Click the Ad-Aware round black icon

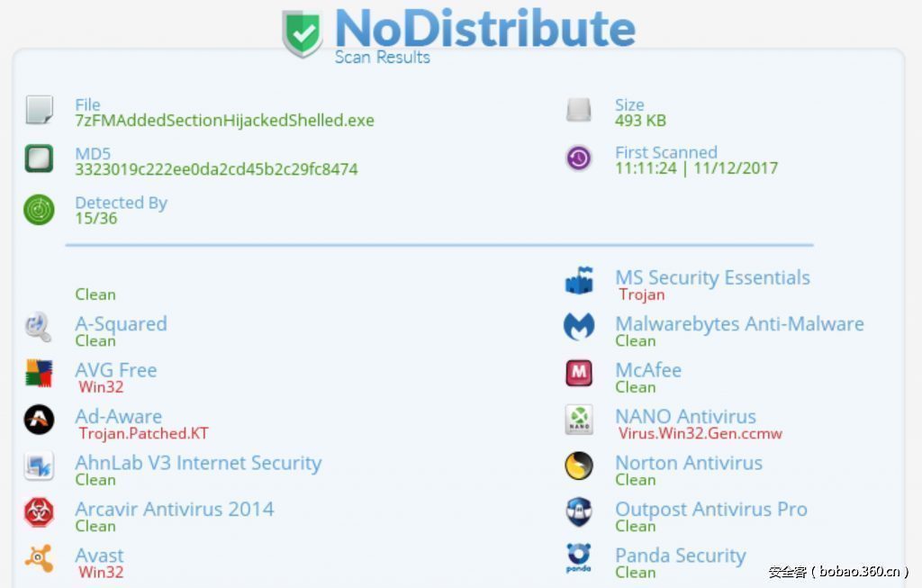[39, 420]
